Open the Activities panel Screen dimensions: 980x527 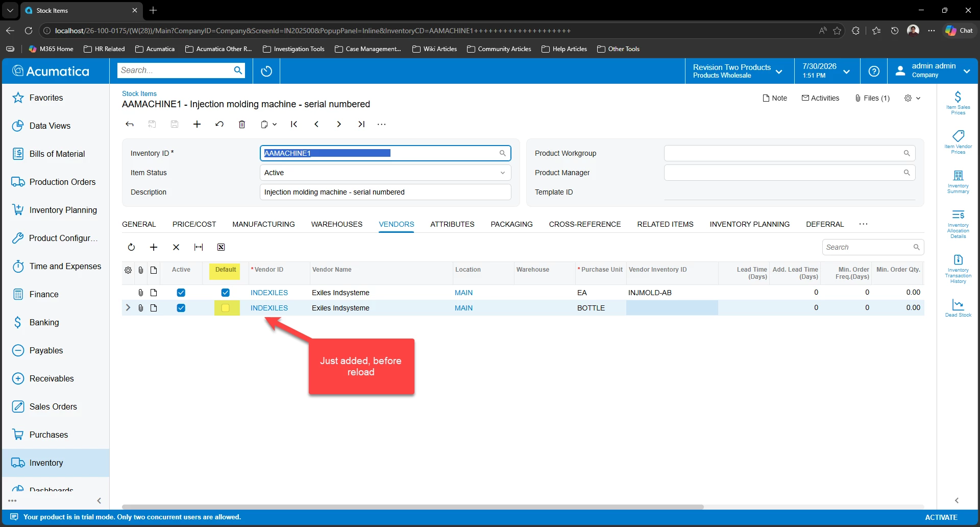pos(820,98)
